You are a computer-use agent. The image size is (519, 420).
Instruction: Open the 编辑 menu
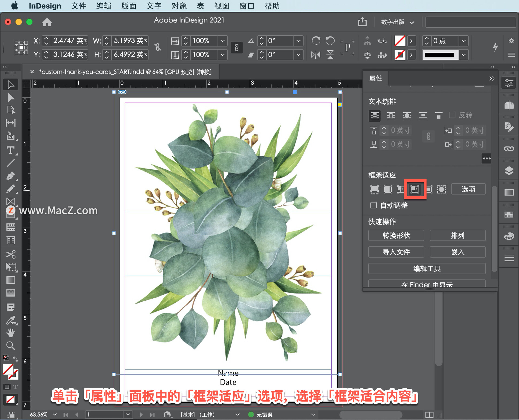click(104, 6)
